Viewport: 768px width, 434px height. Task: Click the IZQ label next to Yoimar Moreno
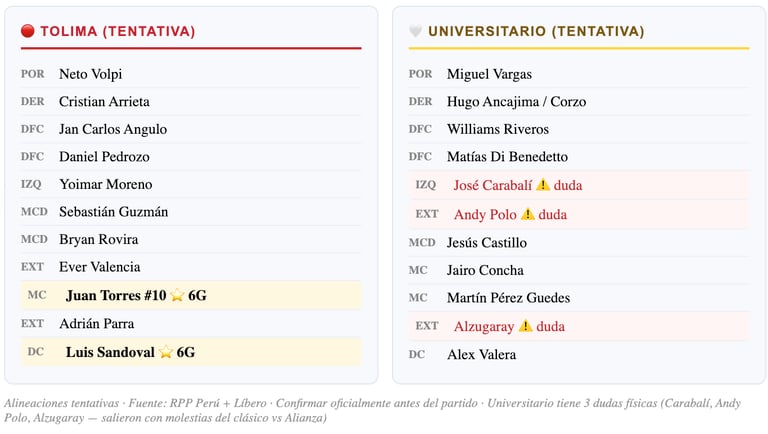[x=32, y=184]
